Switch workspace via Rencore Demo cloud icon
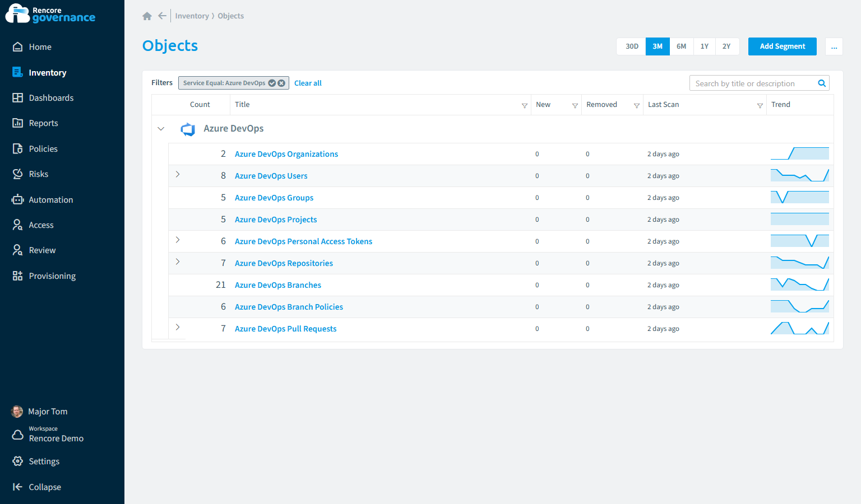The image size is (861, 504). point(18,435)
